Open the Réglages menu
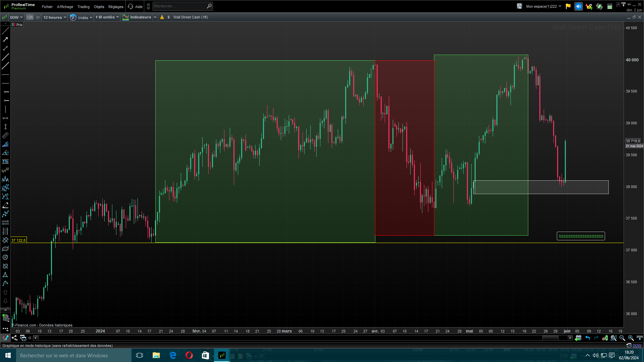 click(x=116, y=7)
